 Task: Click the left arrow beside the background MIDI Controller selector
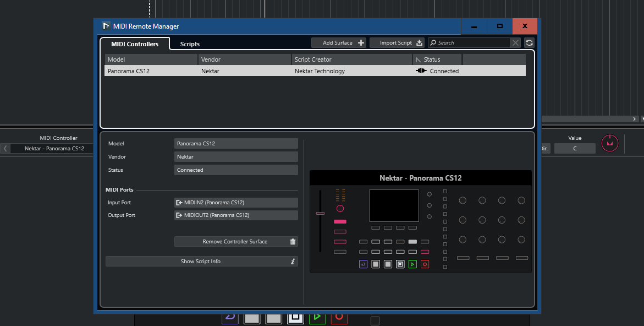pos(5,148)
